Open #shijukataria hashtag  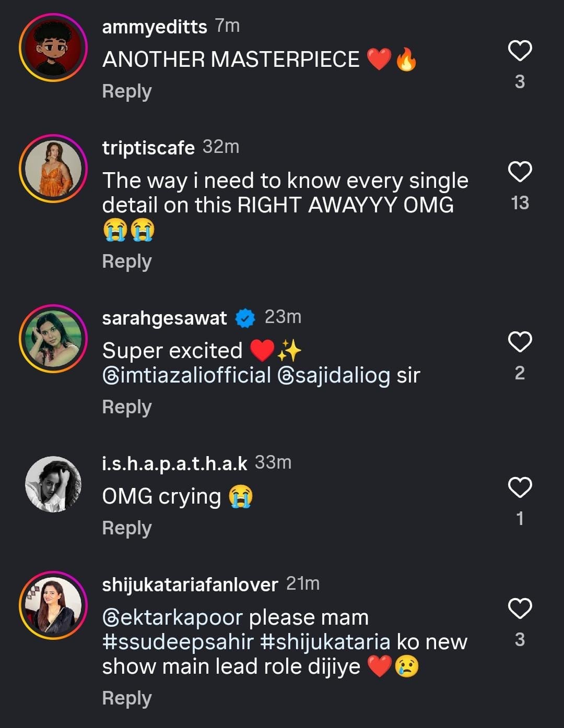325,642
